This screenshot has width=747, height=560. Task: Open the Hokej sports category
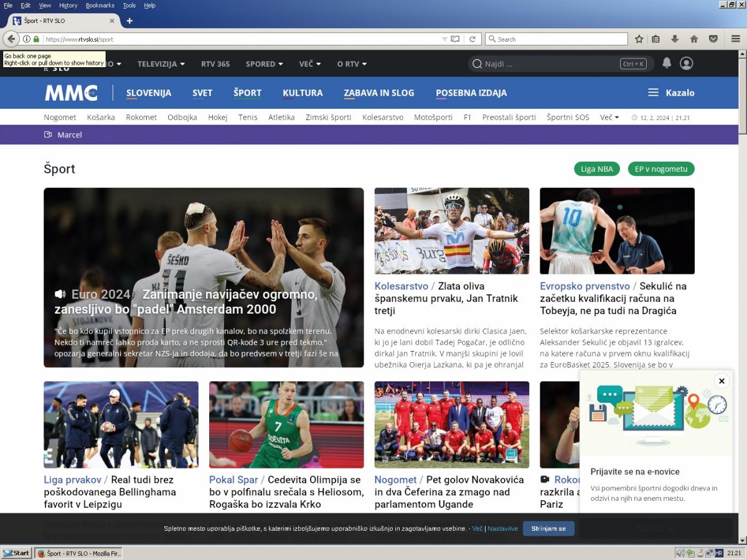coord(218,117)
